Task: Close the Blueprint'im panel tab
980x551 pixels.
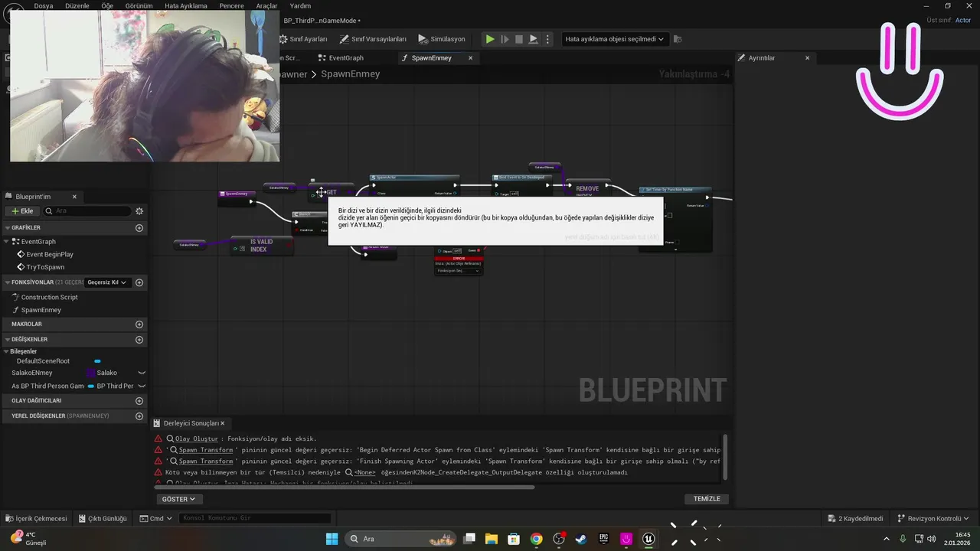Action: (x=74, y=197)
